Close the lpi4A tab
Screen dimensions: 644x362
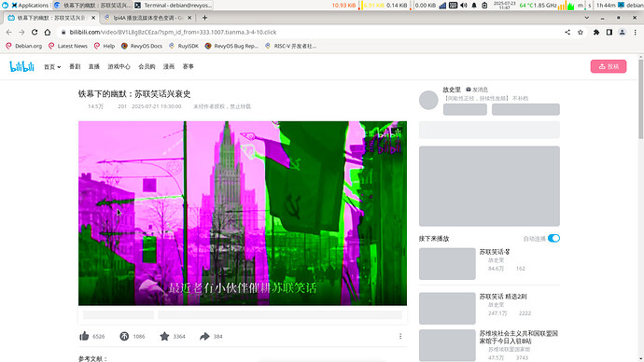(189, 18)
